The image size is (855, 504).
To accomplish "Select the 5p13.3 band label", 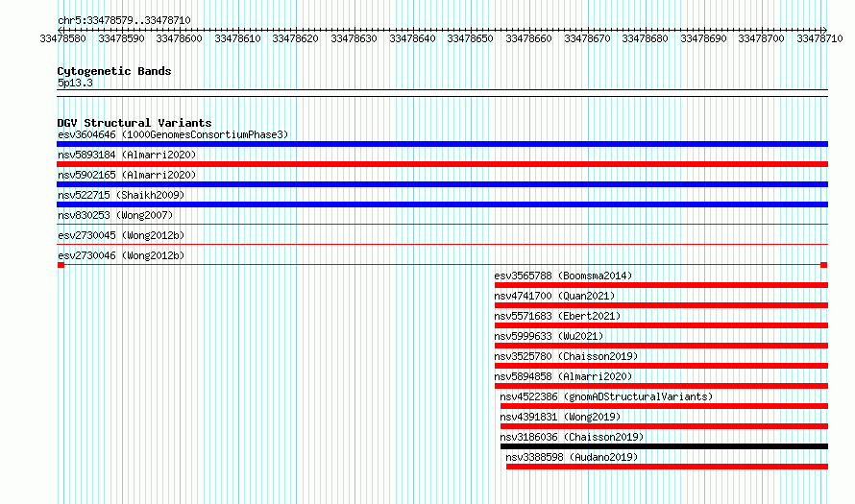I will pos(75,83).
